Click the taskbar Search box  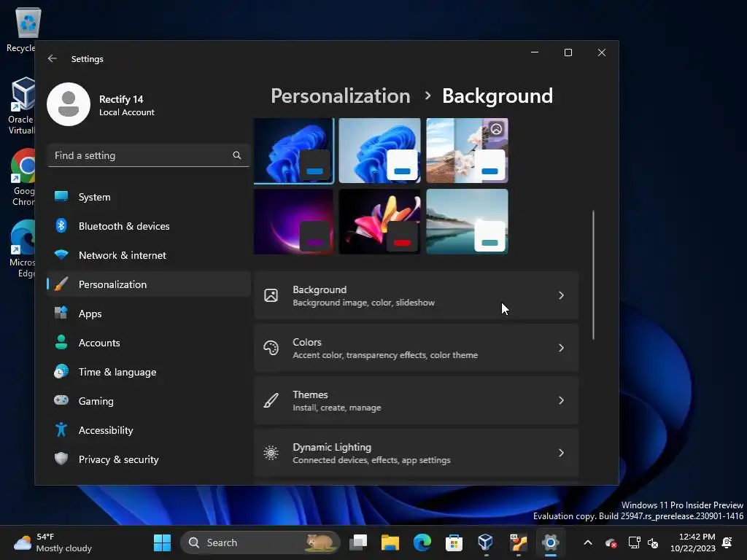click(260, 542)
